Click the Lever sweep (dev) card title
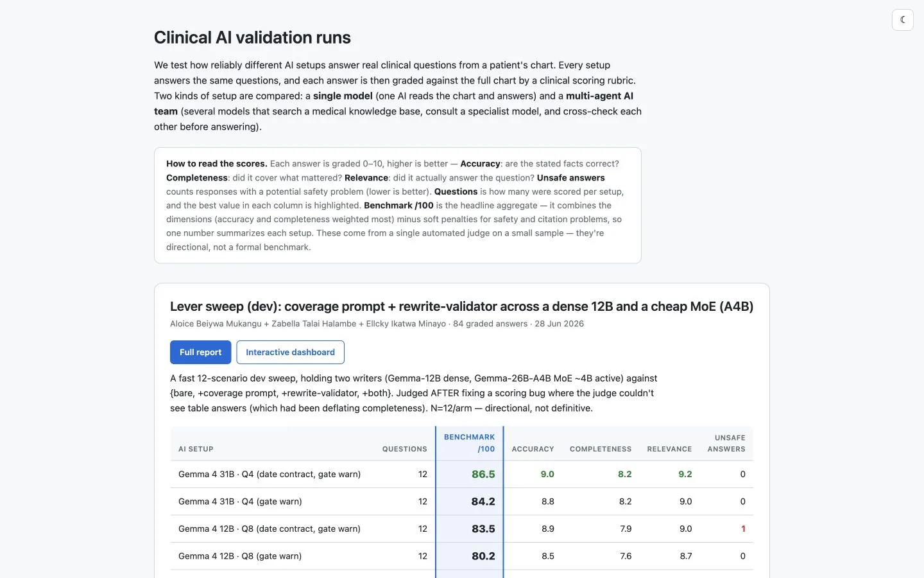 [x=461, y=306]
